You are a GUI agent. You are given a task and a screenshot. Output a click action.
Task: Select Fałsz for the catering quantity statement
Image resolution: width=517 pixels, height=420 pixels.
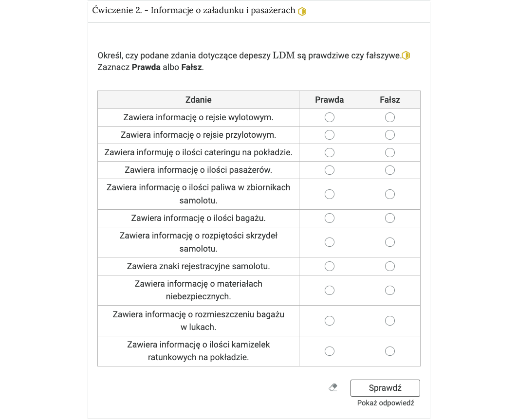click(x=390, y=152)
